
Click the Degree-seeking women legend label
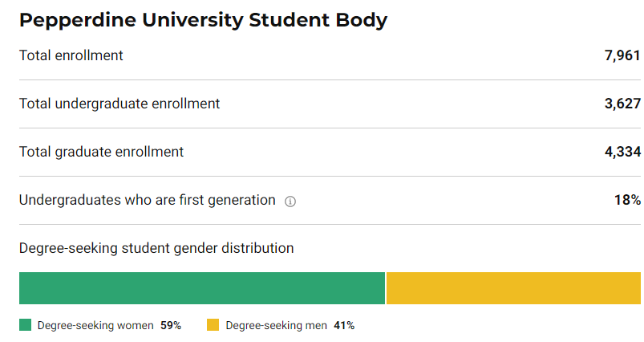pos(97,326)
